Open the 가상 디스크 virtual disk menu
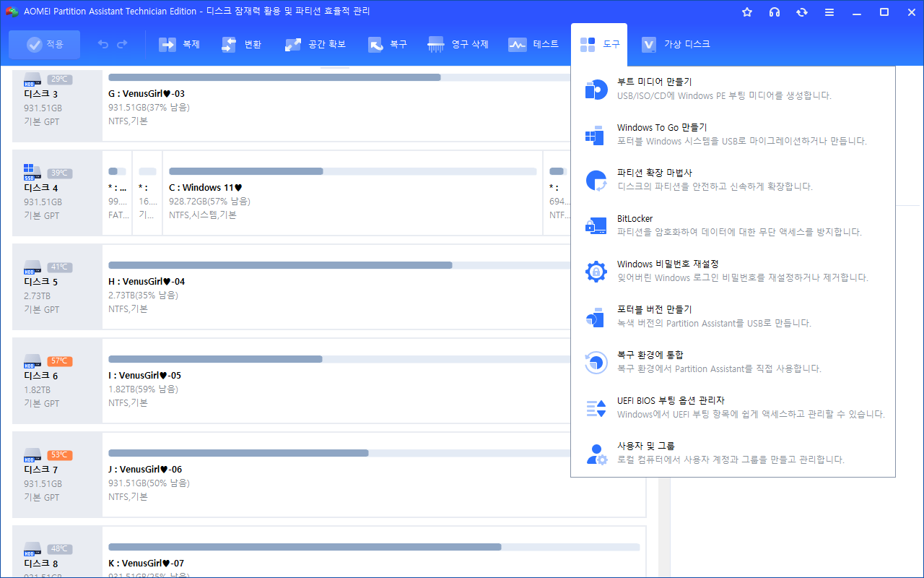924x578 pixels. click(676, 45)
